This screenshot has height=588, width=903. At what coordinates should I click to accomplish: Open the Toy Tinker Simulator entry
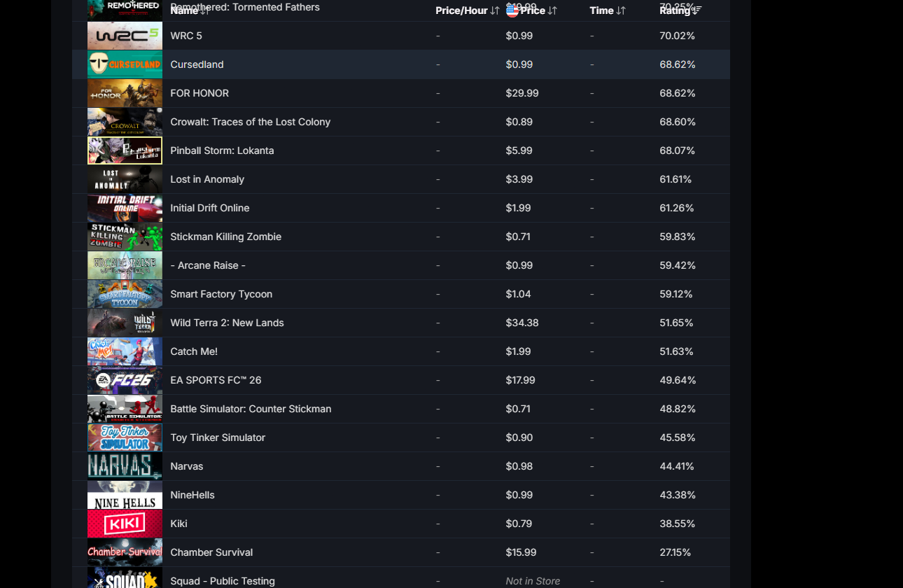(218, 437)
